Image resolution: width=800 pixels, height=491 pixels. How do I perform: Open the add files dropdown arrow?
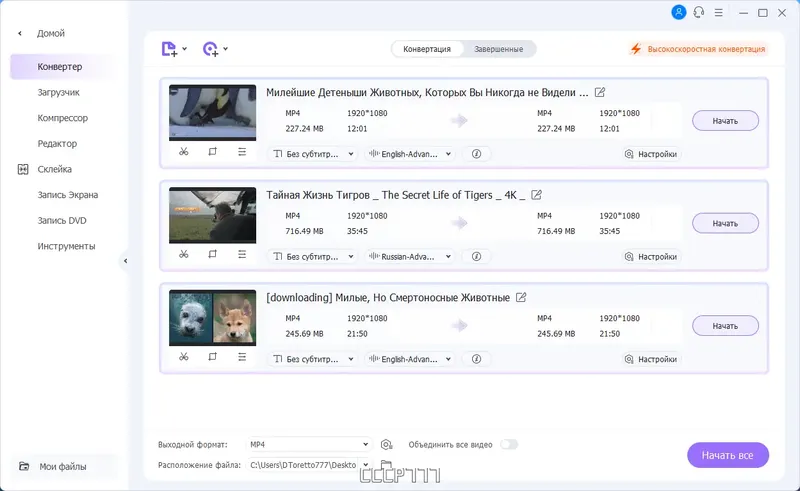tap(184, 49)
